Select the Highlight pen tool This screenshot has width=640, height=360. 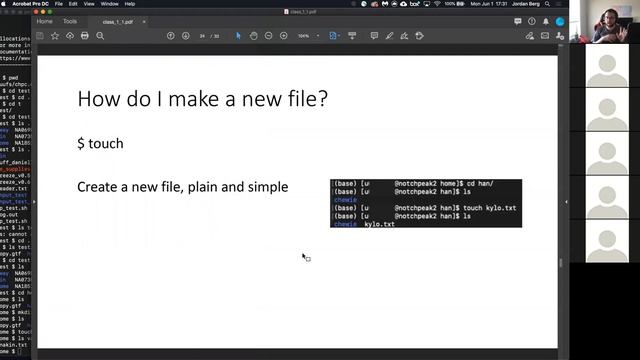(x=389, y=36)
